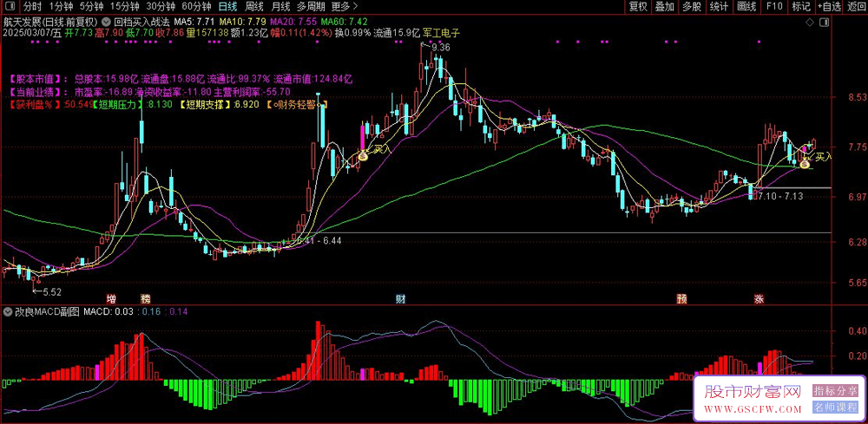Click the MA5: 7.71 label
The image size is (868, 424).
pyautogui.click(x=194, y=23)
